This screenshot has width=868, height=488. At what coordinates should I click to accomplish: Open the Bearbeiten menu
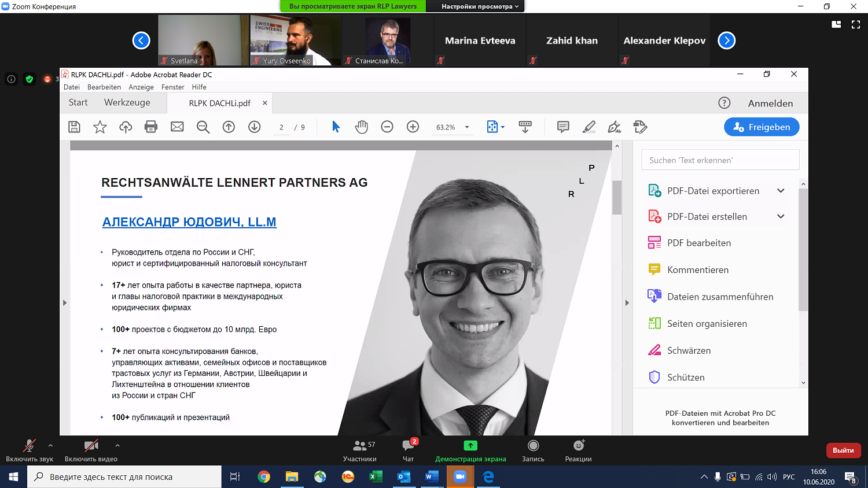104,87
